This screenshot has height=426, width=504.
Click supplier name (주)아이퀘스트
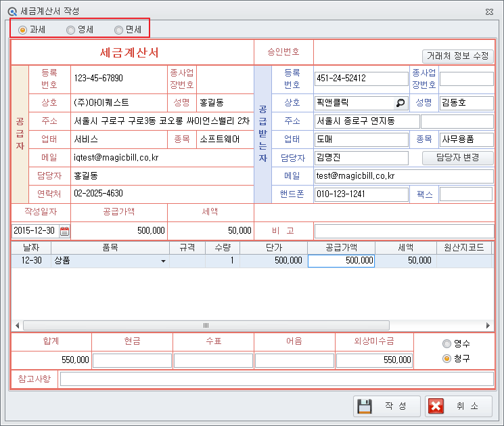[x=101, y=103]
